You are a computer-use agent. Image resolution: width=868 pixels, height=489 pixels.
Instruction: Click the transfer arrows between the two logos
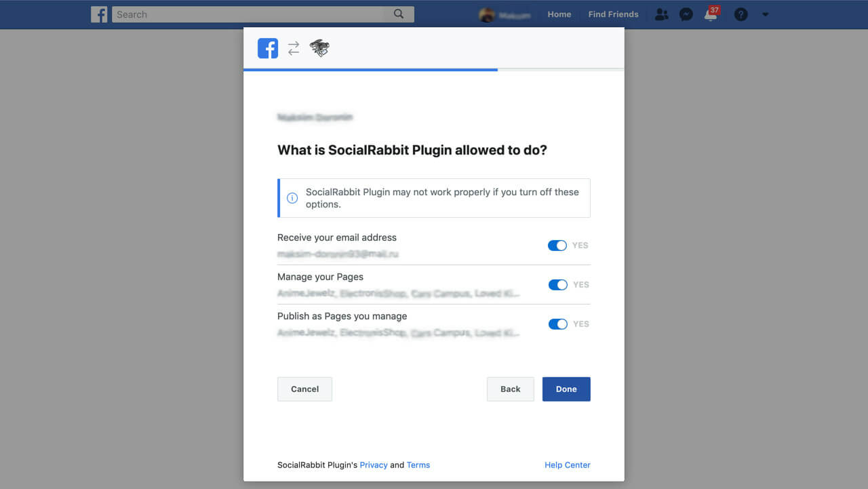(293, 48)
